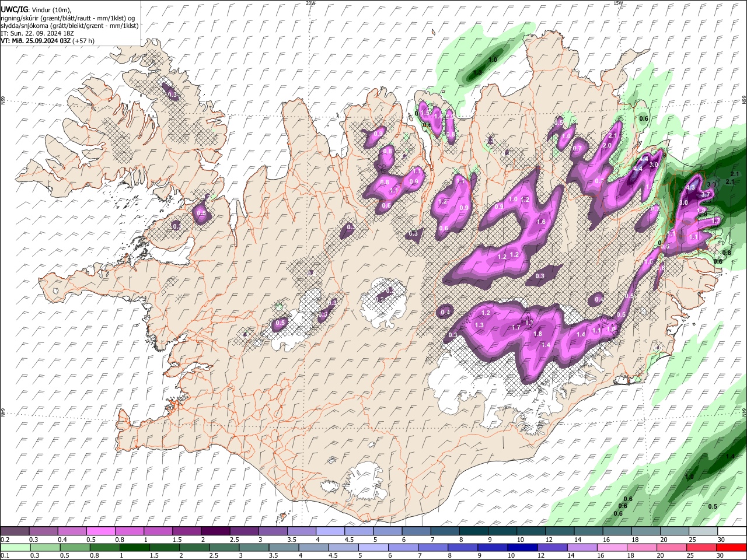Click the 'slydda/snjókoma' legend description line
This screenshot has width=747, height=560.
[x=69, y=26]
